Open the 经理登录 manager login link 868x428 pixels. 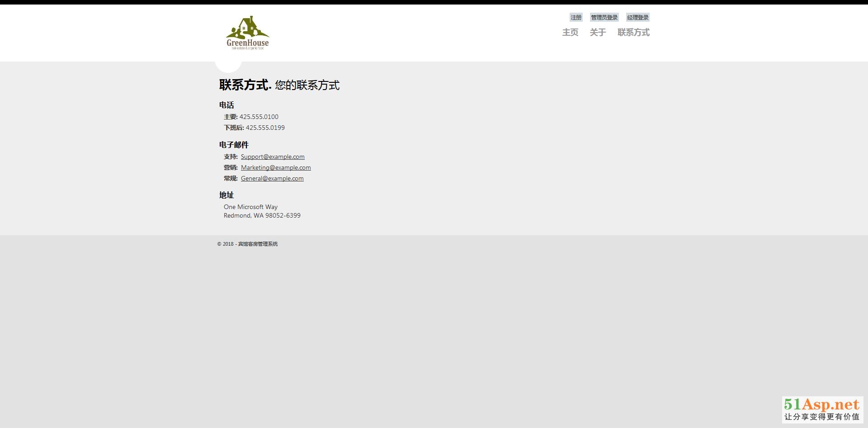click(x=637, y=18)
